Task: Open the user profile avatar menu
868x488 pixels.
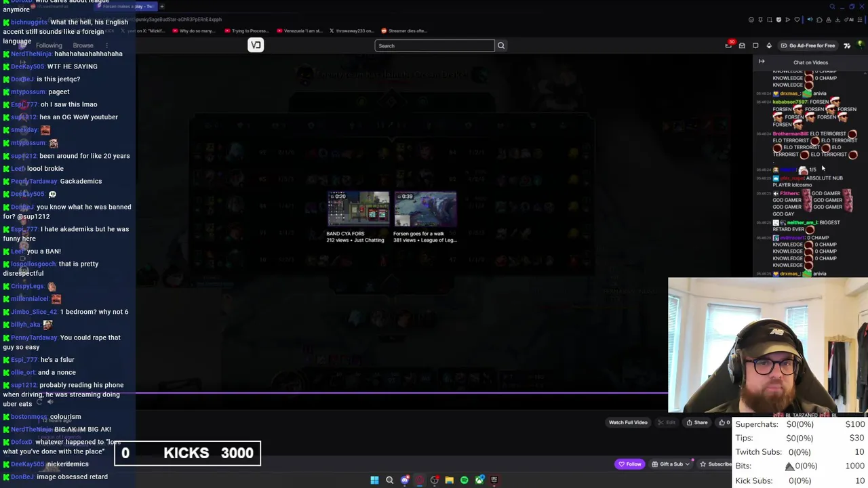Action: [861, 44]
